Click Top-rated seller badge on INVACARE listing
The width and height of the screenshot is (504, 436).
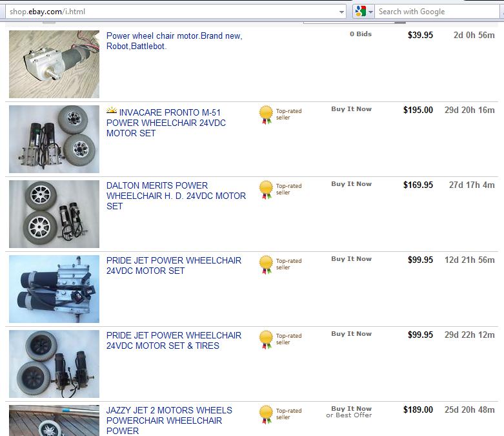click(x=266, y=114)
